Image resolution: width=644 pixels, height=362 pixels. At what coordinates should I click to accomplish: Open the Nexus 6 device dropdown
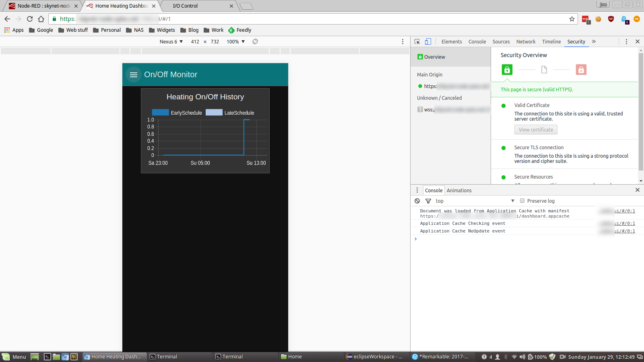pyautogui.click(x=171, y=42)
